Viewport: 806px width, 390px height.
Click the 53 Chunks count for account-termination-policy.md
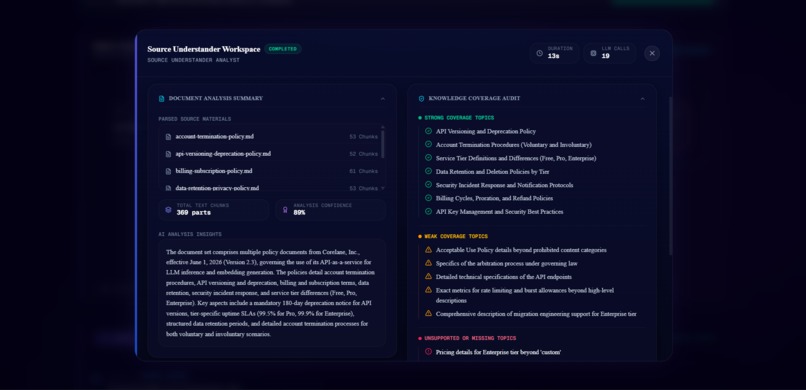tap(363, 137)
